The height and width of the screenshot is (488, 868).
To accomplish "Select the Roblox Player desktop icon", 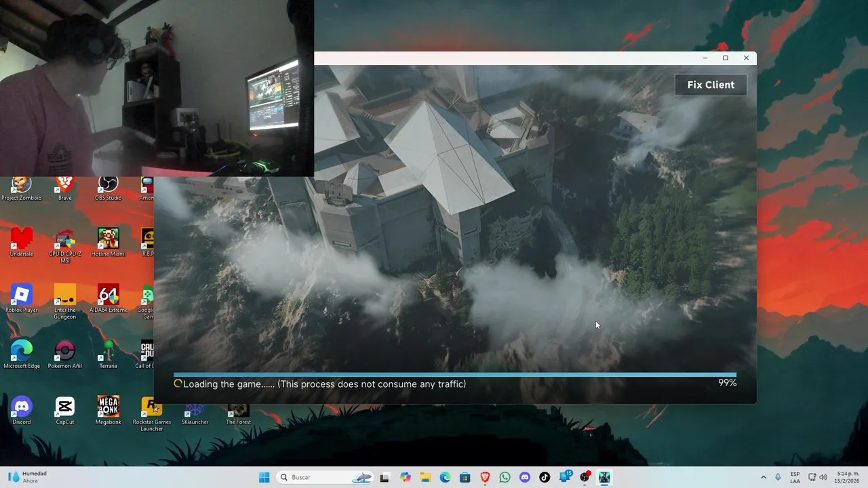I will pos(22,299).
